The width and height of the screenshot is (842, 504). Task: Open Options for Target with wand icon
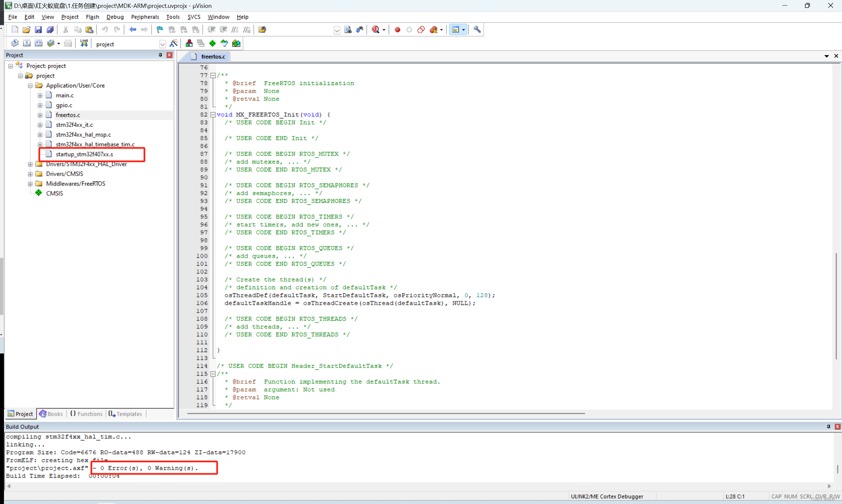(x=174, y=43)
